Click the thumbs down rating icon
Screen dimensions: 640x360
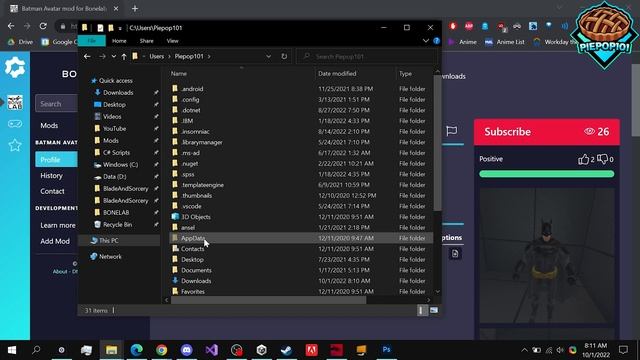click(602, 159)
